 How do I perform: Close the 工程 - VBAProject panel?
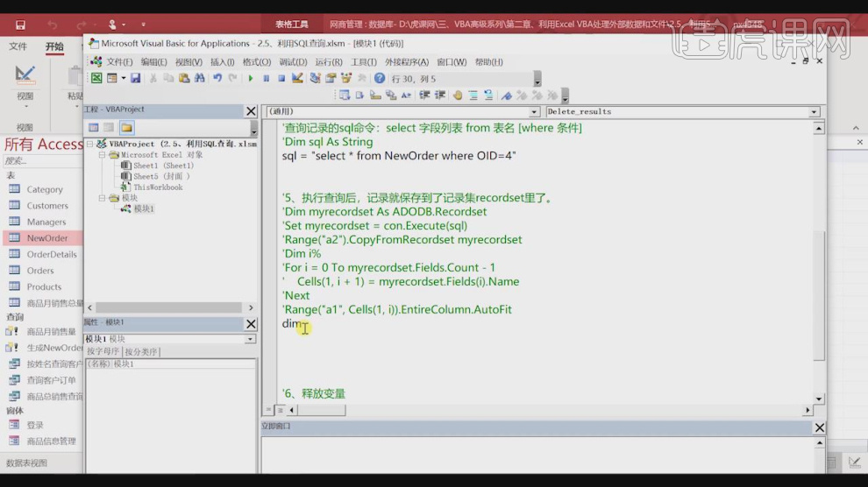click(x=251, y=110)
